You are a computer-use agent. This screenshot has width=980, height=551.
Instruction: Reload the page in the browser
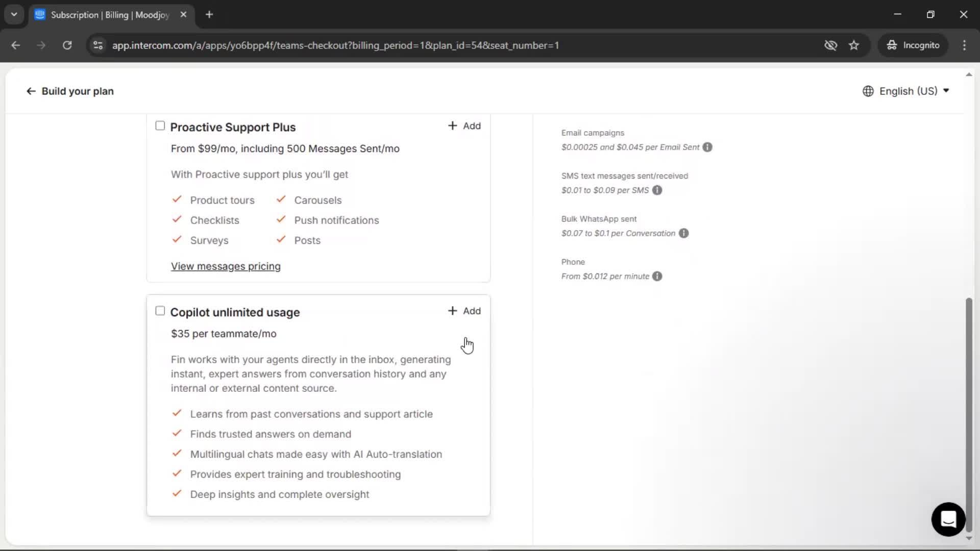[x=67, y=45]
